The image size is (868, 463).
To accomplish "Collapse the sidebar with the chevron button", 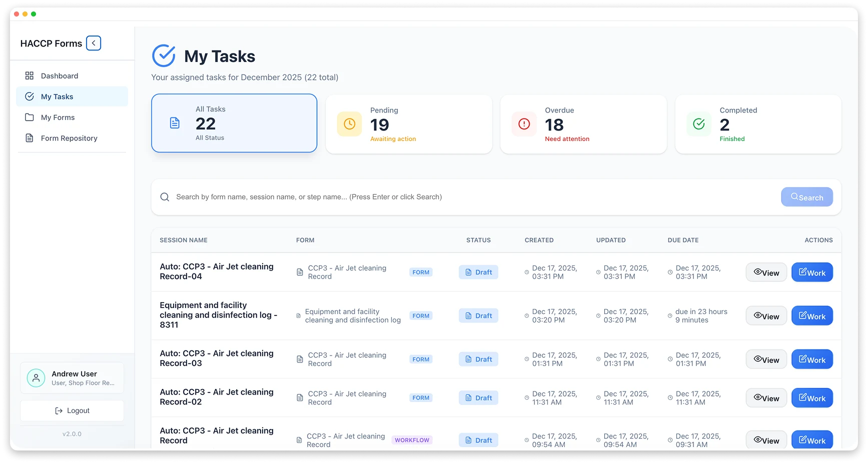I will click(x=94, y=43).
